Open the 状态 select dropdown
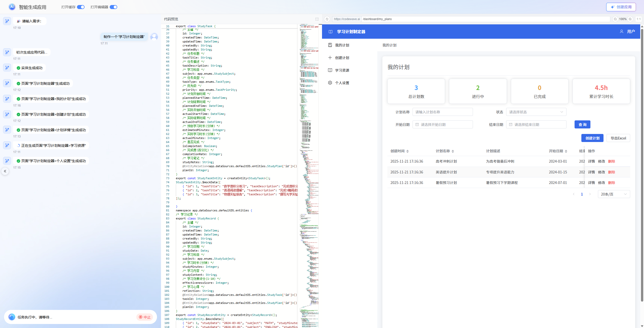Image resolution: width=644 pixels, height=328 pixels. point(536,112)
